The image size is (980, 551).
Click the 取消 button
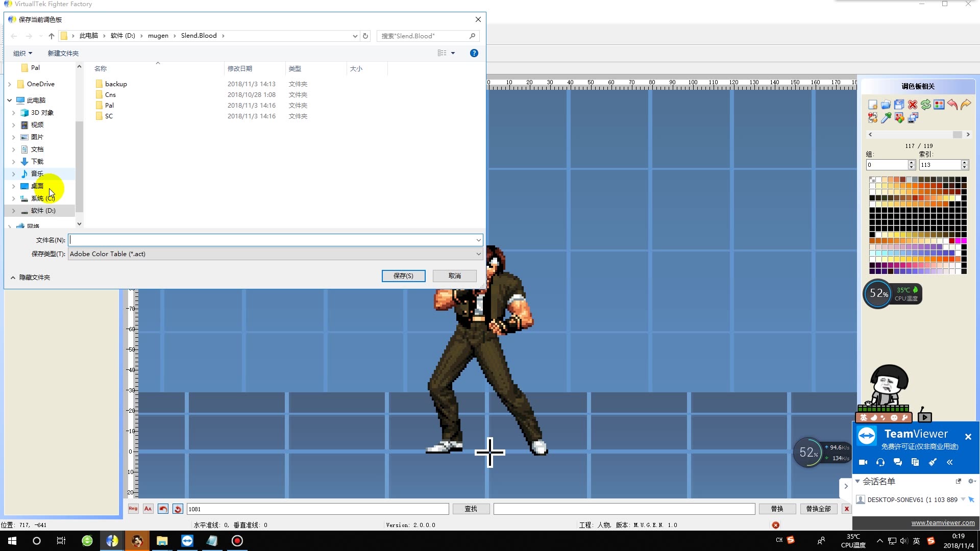click(454, 276)
